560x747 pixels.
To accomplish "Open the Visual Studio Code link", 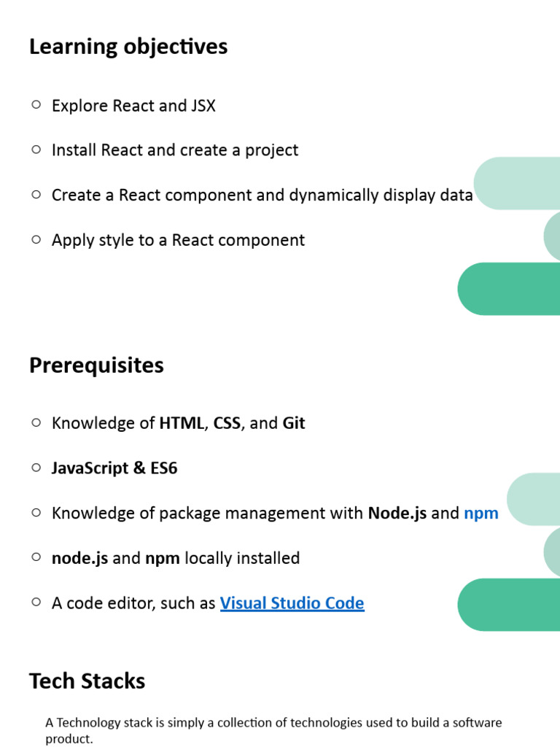I will coord(292,603).
